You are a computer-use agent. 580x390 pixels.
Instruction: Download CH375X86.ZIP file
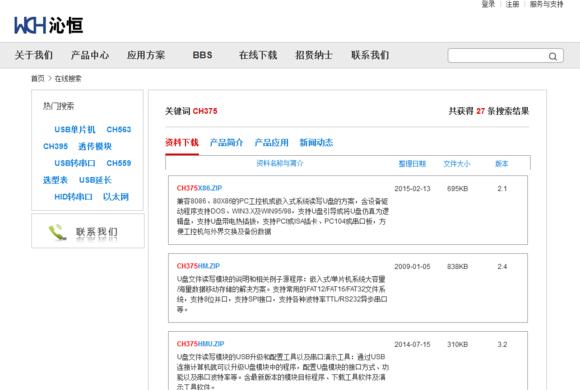pos(199,188)
